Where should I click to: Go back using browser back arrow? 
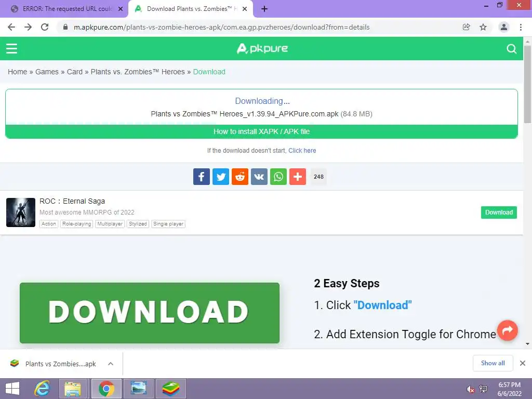(11, 27)
